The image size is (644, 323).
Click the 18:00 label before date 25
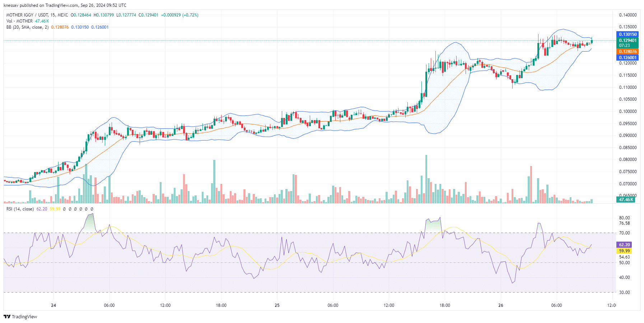coord(221,305)
